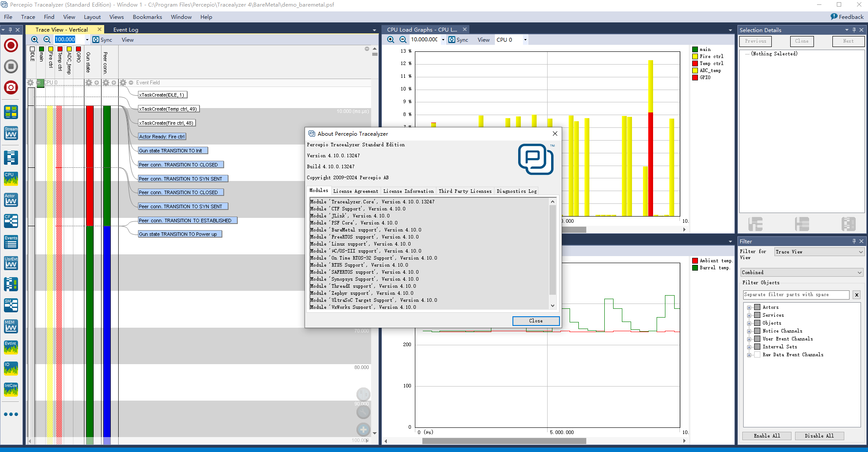Click the gray stop recording icon

coord(11,66)
